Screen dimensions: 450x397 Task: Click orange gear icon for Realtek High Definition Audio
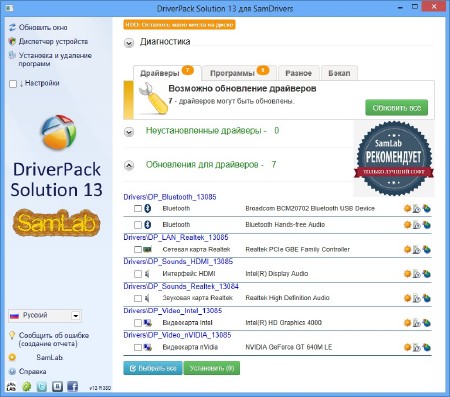coord(407,298)
